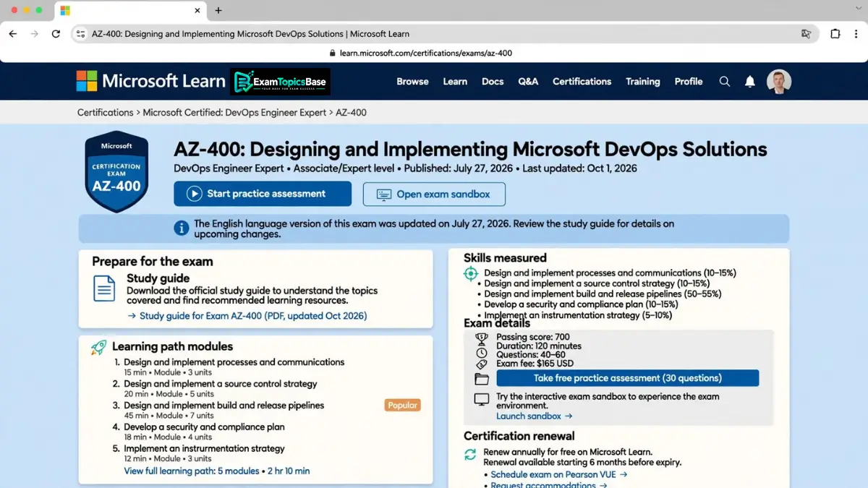Image resolution: width=868 pixels, height=488 pixels.
Task: Click the clock icon beside Duration
Action: pyautogui.click(x=482, y=353)
